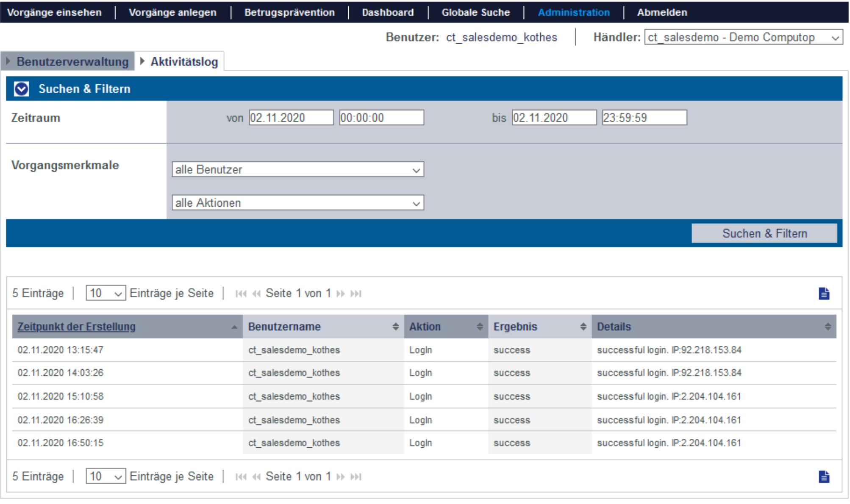850x504 pixels.
Task: Sort by Benutzername column arrows
Action: pyautogui.click(x=395, y=327)
